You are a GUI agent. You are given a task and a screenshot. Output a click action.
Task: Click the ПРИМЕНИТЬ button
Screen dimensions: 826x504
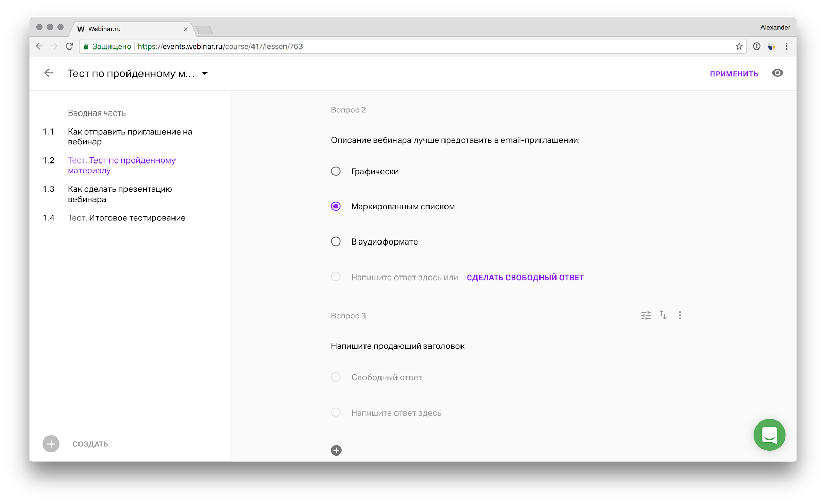(734, 74)
